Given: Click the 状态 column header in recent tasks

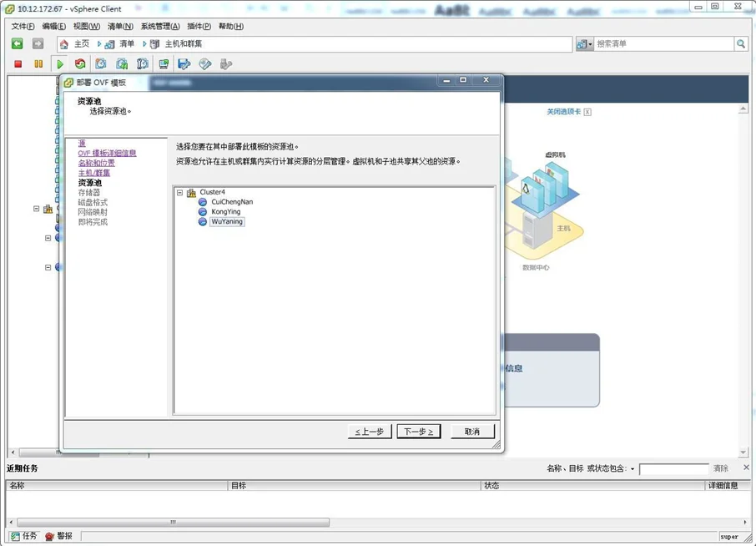Looking at the screenshot, I should click(x=593, y=486).
